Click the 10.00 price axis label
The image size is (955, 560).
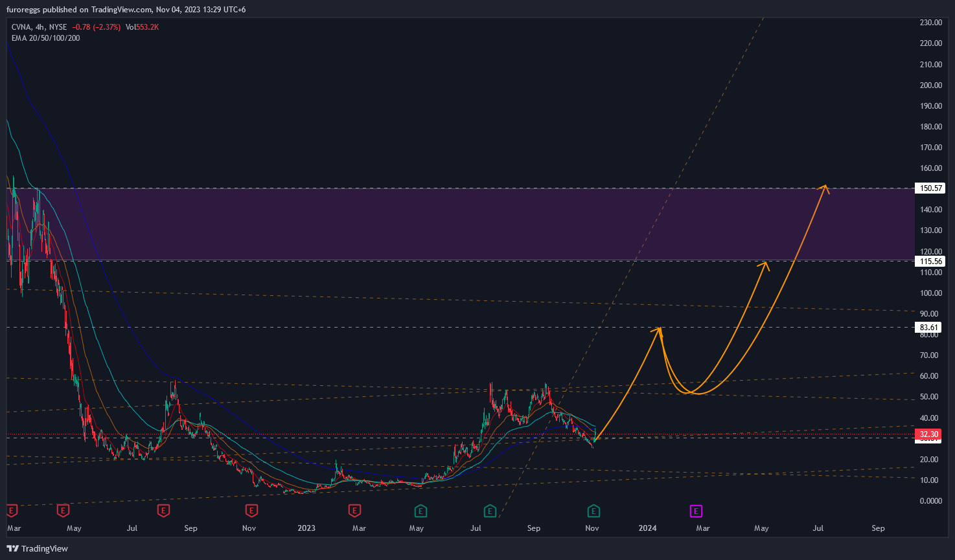[930, 480]
